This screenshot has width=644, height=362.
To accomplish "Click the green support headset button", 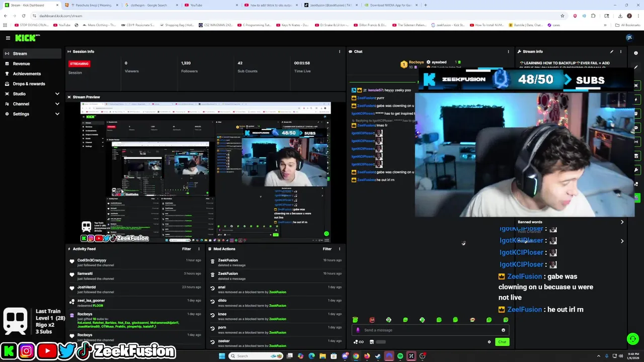I will (633, 339).
